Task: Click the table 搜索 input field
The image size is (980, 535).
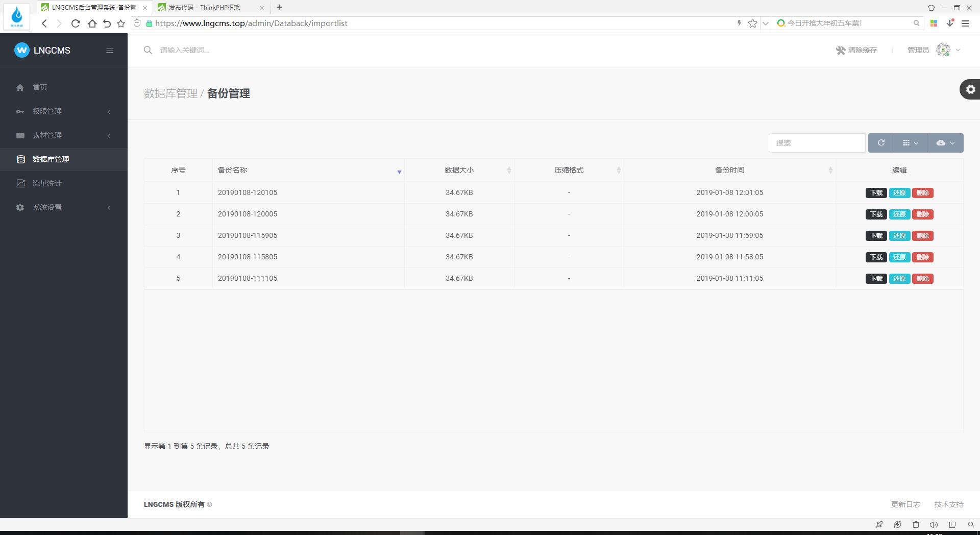Action: [816, 143]
